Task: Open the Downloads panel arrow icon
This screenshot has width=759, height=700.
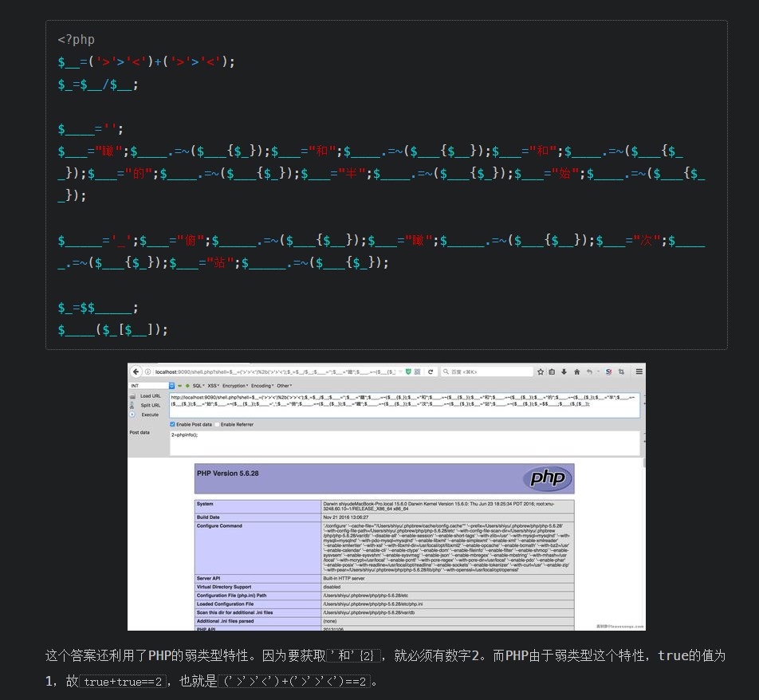Action: tap(564, 372)
